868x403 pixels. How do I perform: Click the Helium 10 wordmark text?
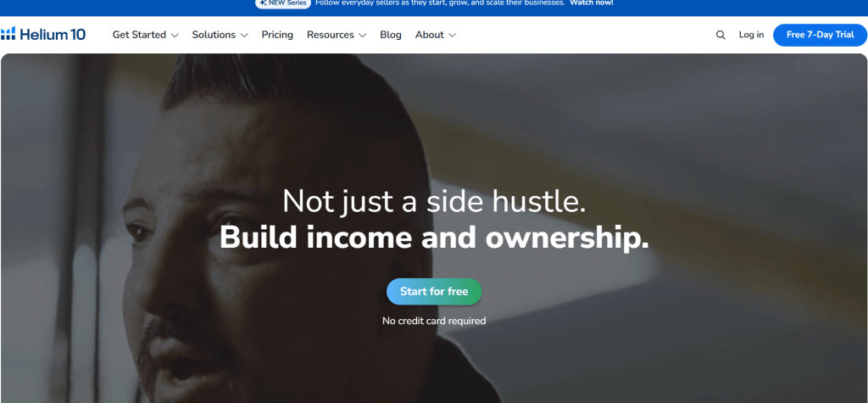53,35
